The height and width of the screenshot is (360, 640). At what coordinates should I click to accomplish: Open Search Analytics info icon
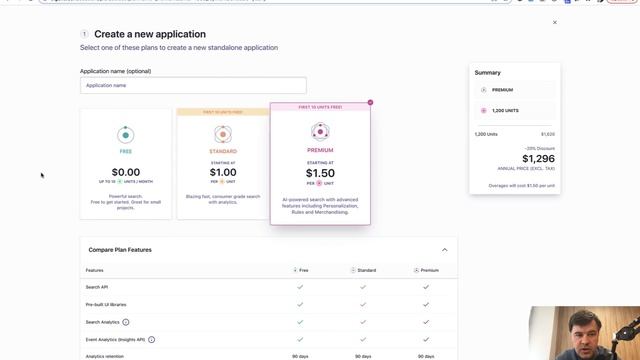point(126,322)
